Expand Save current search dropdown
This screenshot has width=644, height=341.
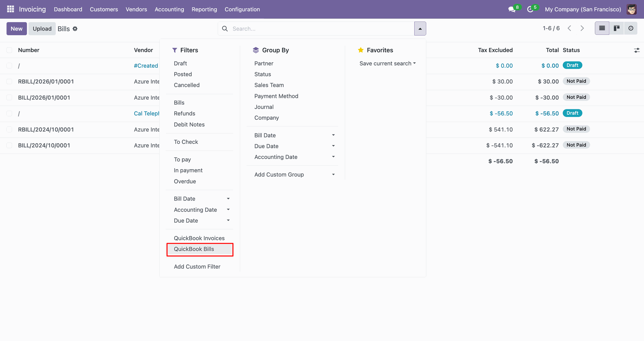tap(387, 63)
